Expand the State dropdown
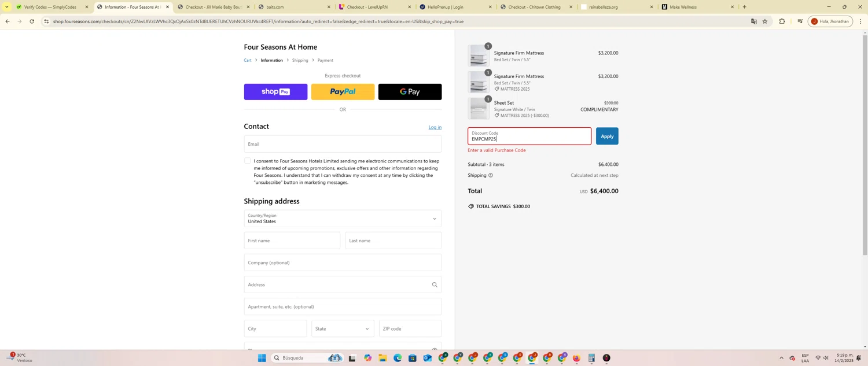The width and height of the screenshot is (868, 366). click(343, 329)
